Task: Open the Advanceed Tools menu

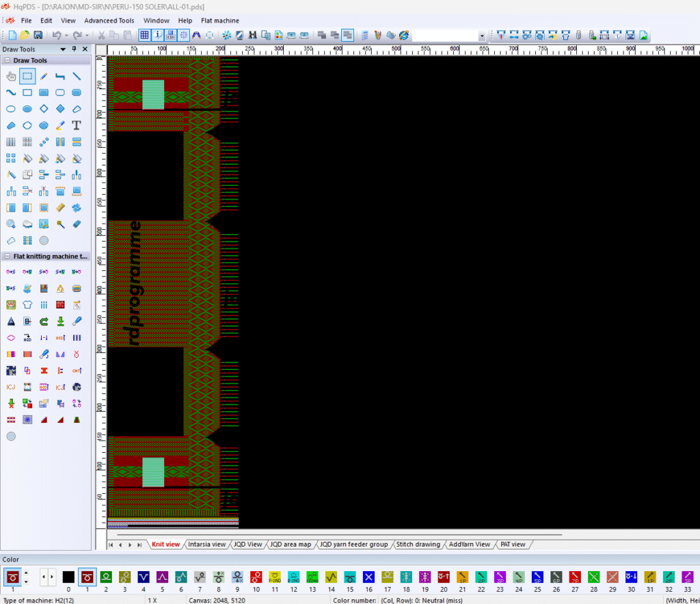Action: 109,21
